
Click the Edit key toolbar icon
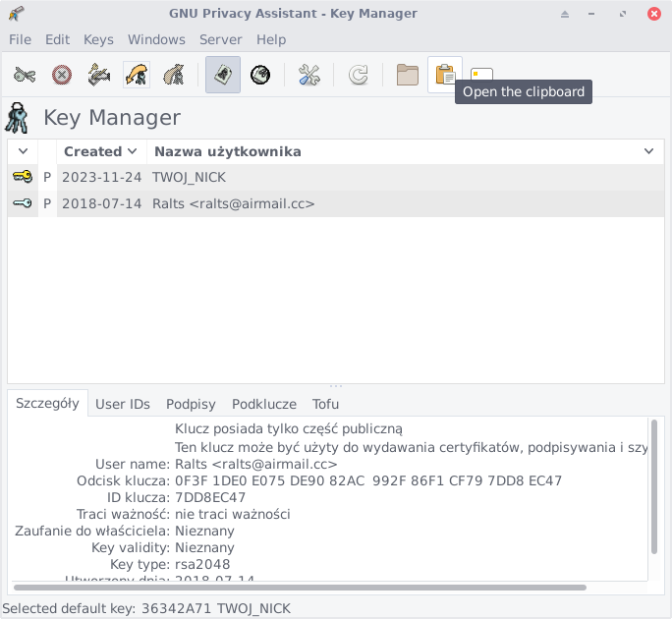[x=25, y=75]
